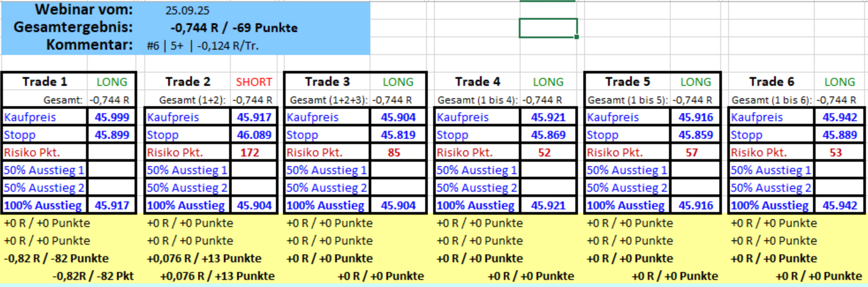
Task: Click Trade 6 Risiko Pkt. value 53
Action: (x=835, y=152)
